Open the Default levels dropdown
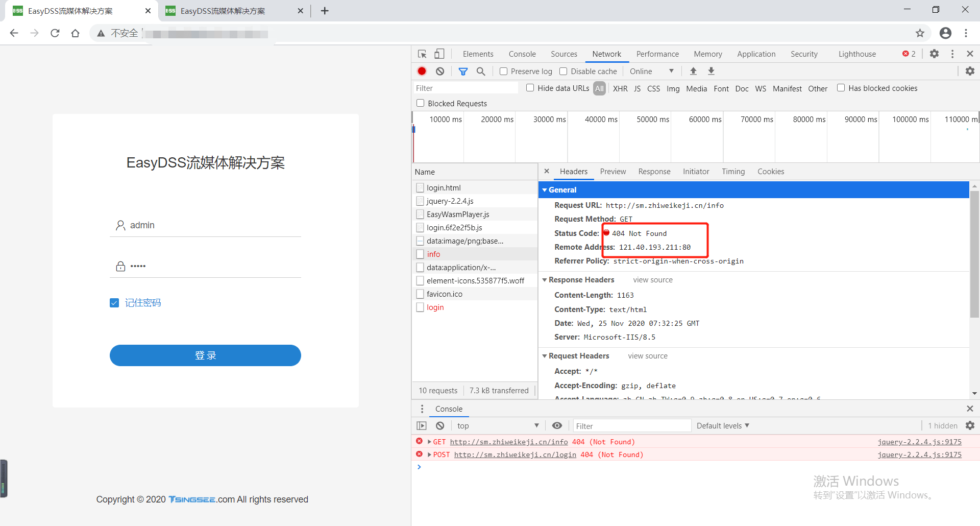The height and width of the screenshot is (526, 980). pyautogui.click(x=722, y=425)
